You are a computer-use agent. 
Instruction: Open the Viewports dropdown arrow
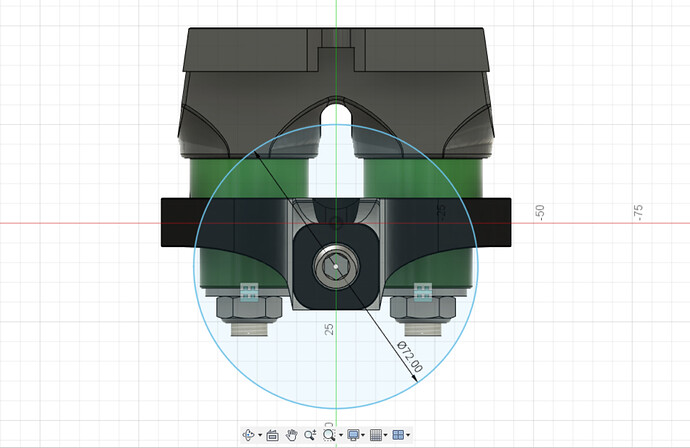(410, 436)
